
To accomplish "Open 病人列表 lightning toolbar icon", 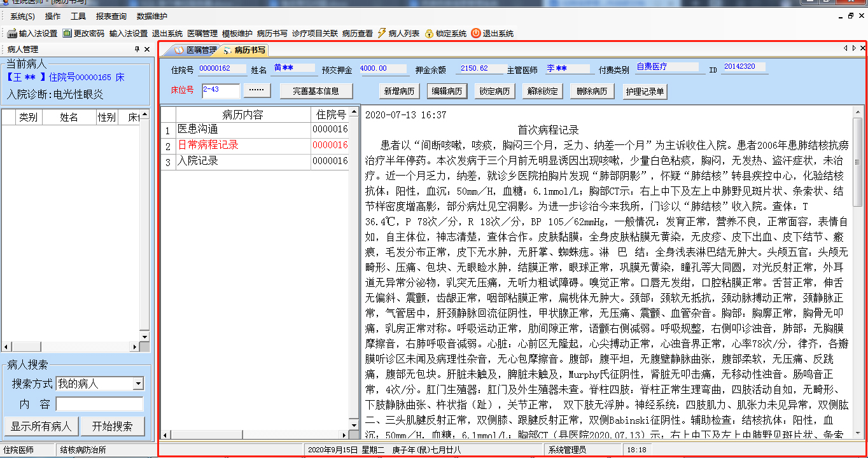I will tap(382, 33).
